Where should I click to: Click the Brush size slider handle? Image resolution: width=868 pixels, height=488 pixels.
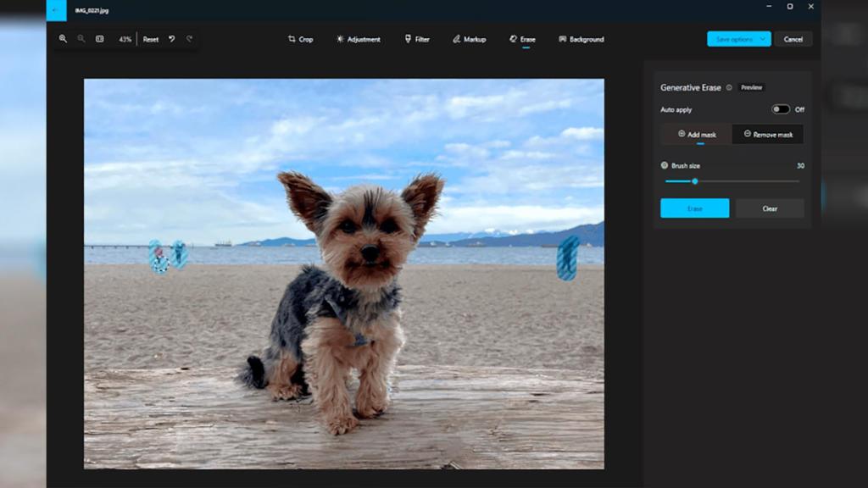695,181
